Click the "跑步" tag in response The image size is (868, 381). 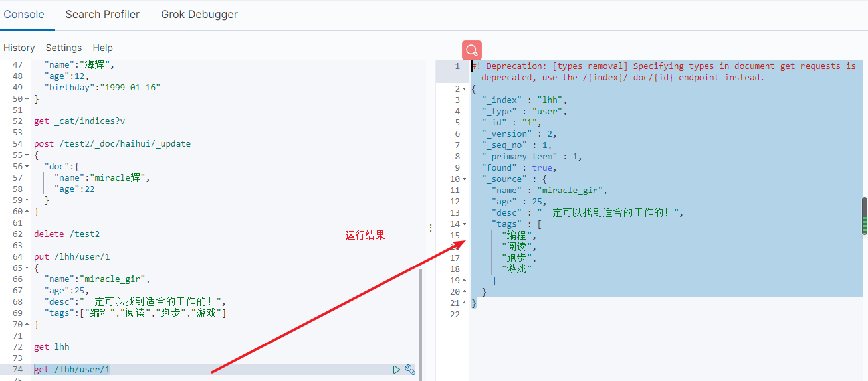pyautogui.click(x=519, y=258)
